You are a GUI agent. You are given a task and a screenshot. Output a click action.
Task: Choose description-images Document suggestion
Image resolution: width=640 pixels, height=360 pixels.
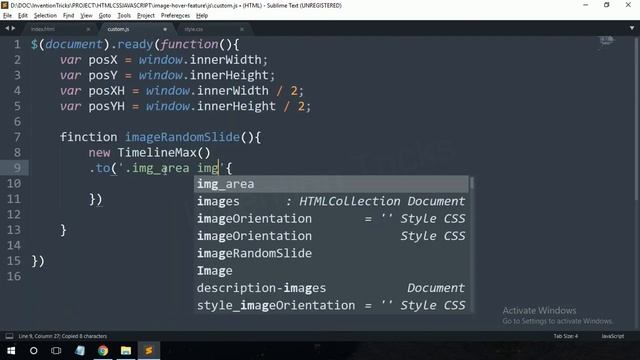click(x=331, y=288)
